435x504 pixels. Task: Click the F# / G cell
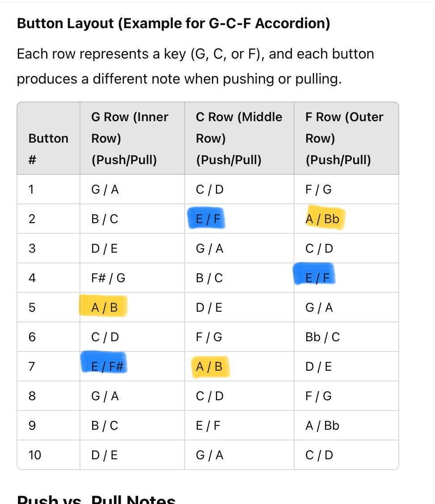[108, 278]
